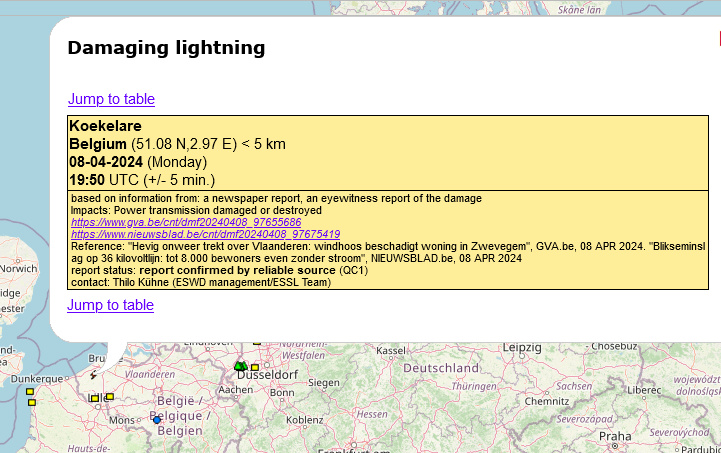Click the "Deutschland" country label

coord(441,368)
